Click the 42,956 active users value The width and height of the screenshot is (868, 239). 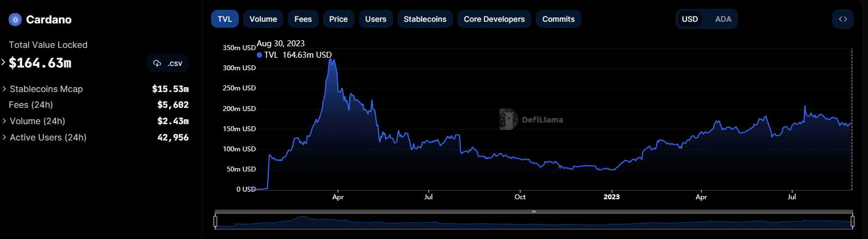point(173,137)
